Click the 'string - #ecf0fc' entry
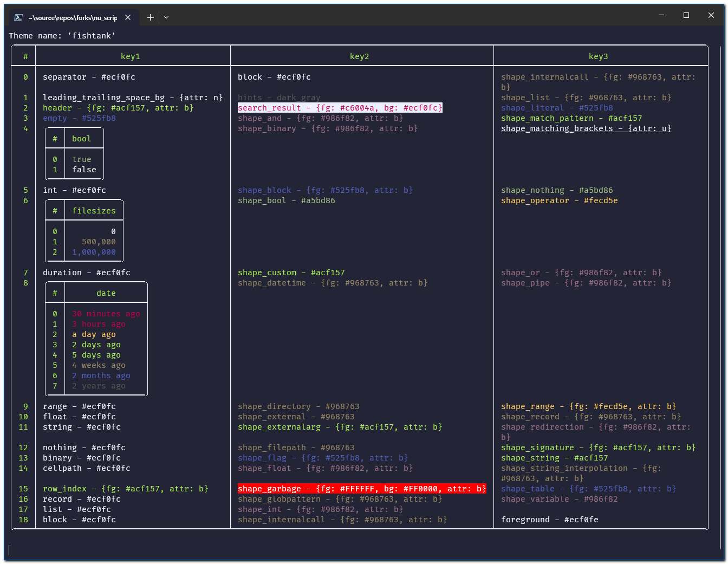Image resolution: width=728 pixels, height=564 pixels. [82, 427]
